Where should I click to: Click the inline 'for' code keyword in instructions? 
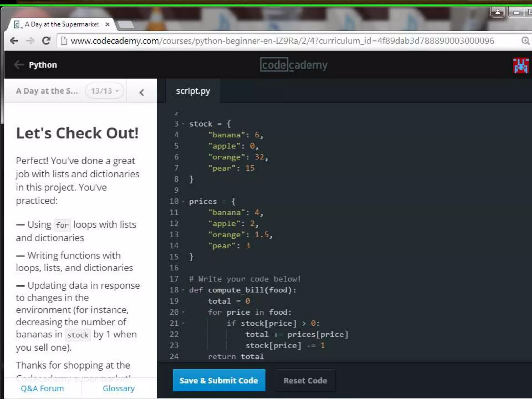[x=62, y=225]
